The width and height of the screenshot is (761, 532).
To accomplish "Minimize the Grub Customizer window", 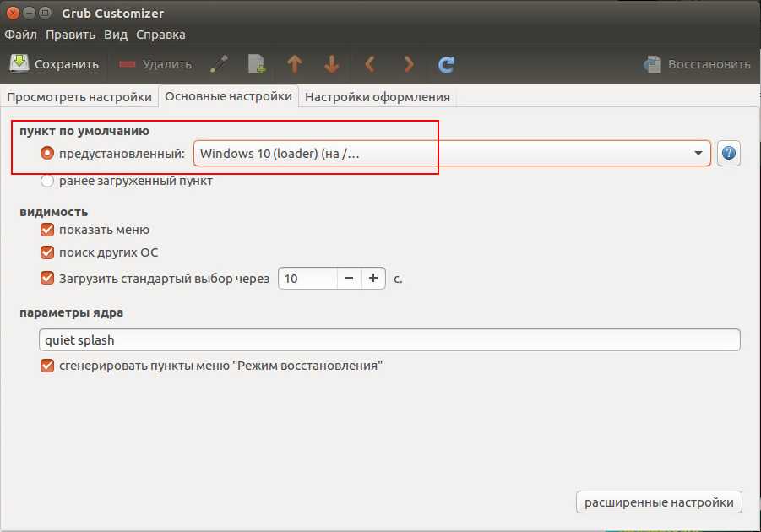I will point(29,14).
